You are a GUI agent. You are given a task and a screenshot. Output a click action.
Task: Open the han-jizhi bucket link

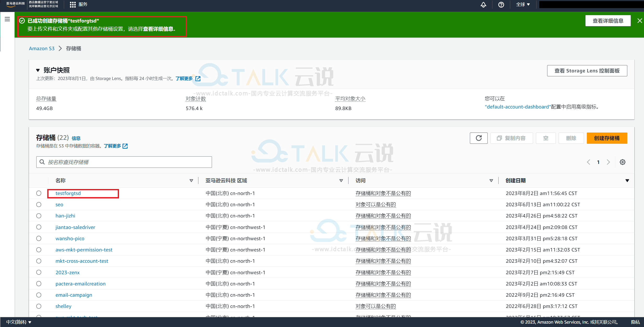[x=65, y=216]
